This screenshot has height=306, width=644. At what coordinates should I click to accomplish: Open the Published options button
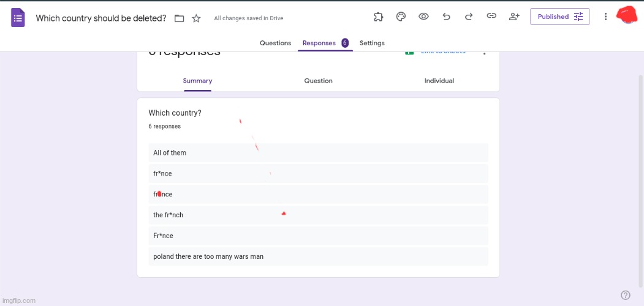click(x=559, y=17)
